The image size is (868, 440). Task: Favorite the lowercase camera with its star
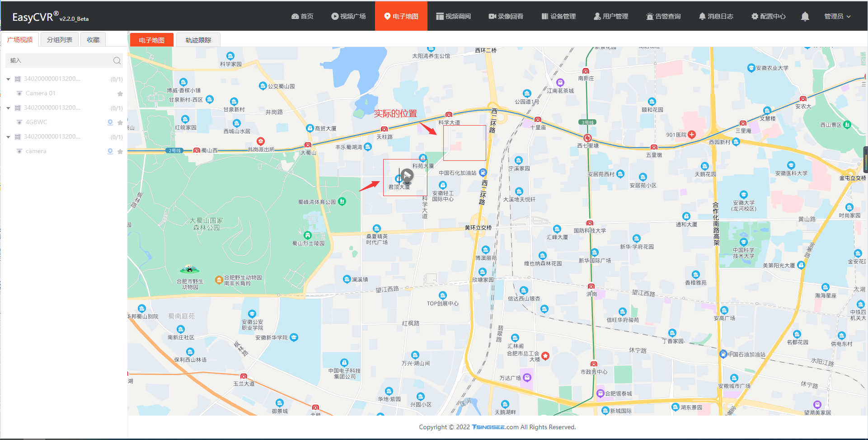point(120,151)
